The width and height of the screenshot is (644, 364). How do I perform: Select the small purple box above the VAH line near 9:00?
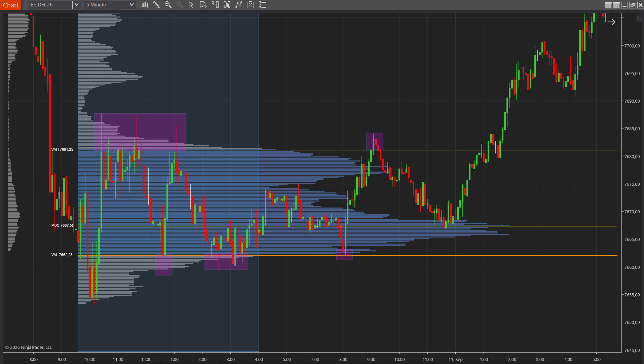click(375, 141)
